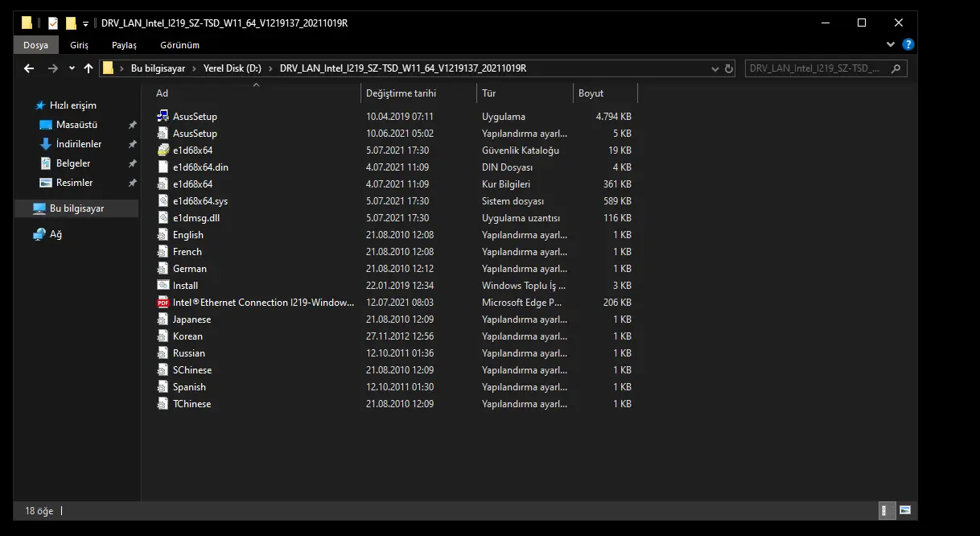Select the e1d68x64 Kur Bilgileri file
The height and width of the screenshot is (536, 980).
[192, 184]
